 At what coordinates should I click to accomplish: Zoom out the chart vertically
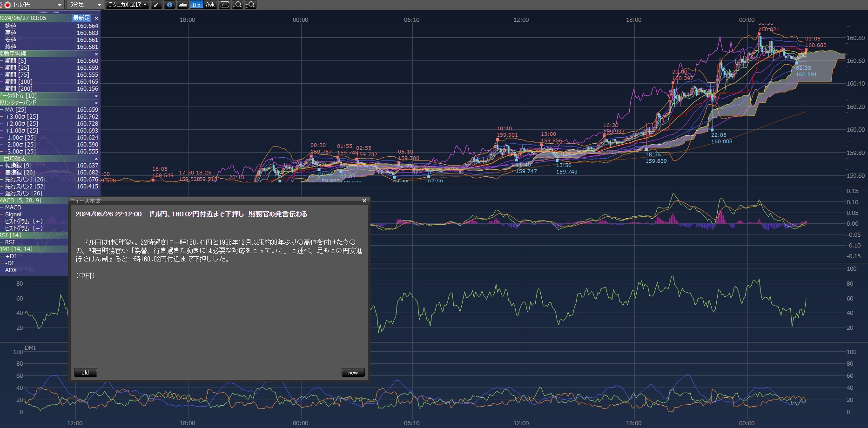click(237, 5)
